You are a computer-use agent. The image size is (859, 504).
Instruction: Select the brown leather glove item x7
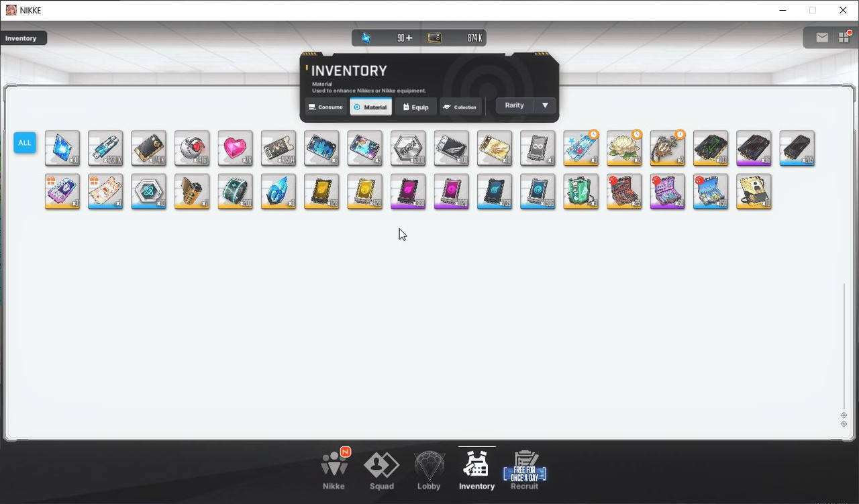coord(192,191)
